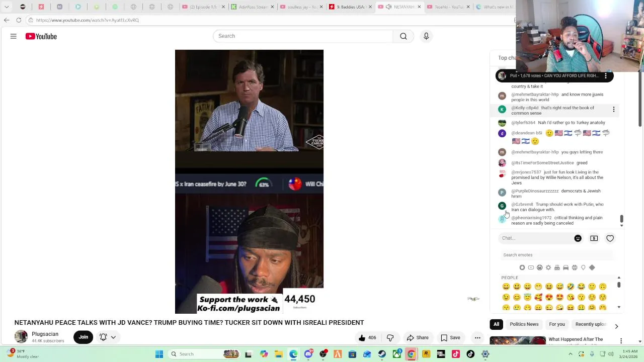
Task: Open the Top chat view dropdown
Action: point(507,58)
